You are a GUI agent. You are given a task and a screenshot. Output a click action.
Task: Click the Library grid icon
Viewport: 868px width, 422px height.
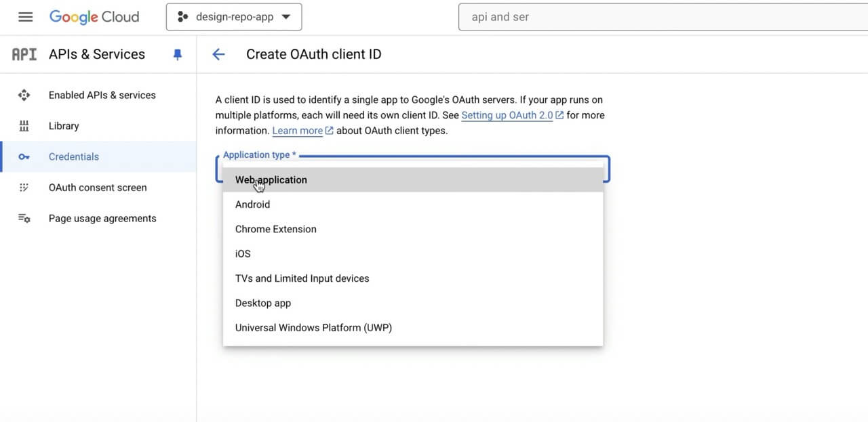(x=24, y=126)
